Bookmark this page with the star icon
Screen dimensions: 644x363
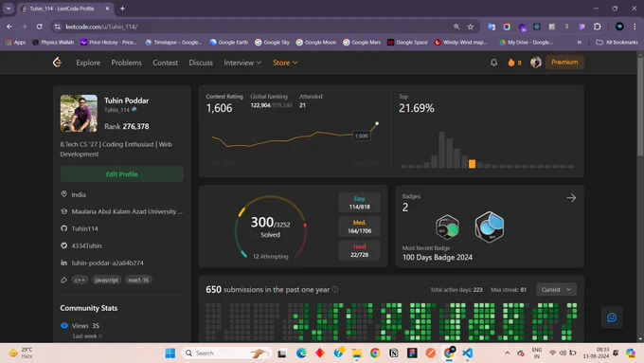coord(471,27)
